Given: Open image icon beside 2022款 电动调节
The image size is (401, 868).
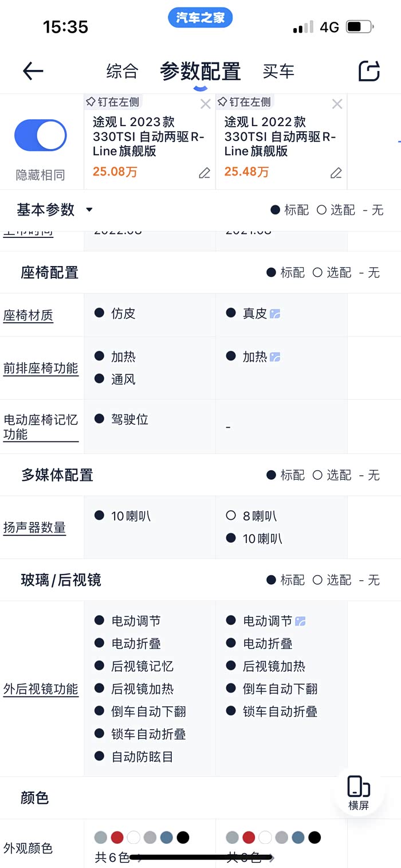Looking at the screenshot, I should click(x=300, y=621).
